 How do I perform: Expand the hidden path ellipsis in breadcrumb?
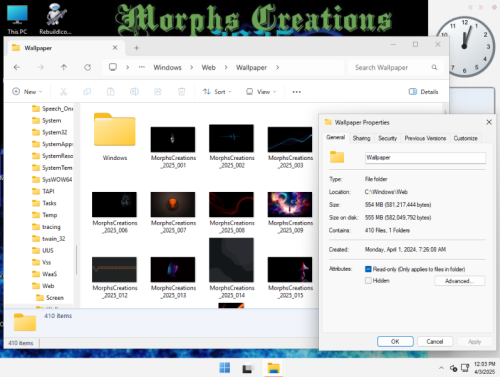142,67
